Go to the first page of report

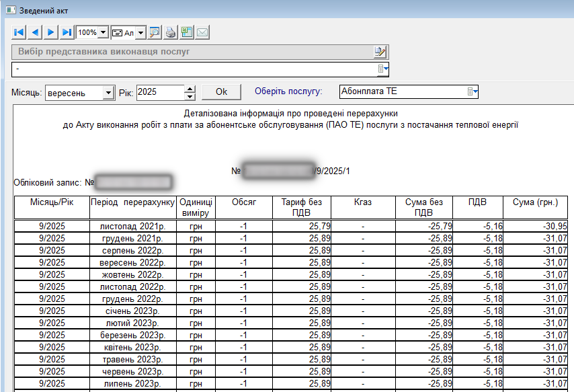click(x=19, y=32)
